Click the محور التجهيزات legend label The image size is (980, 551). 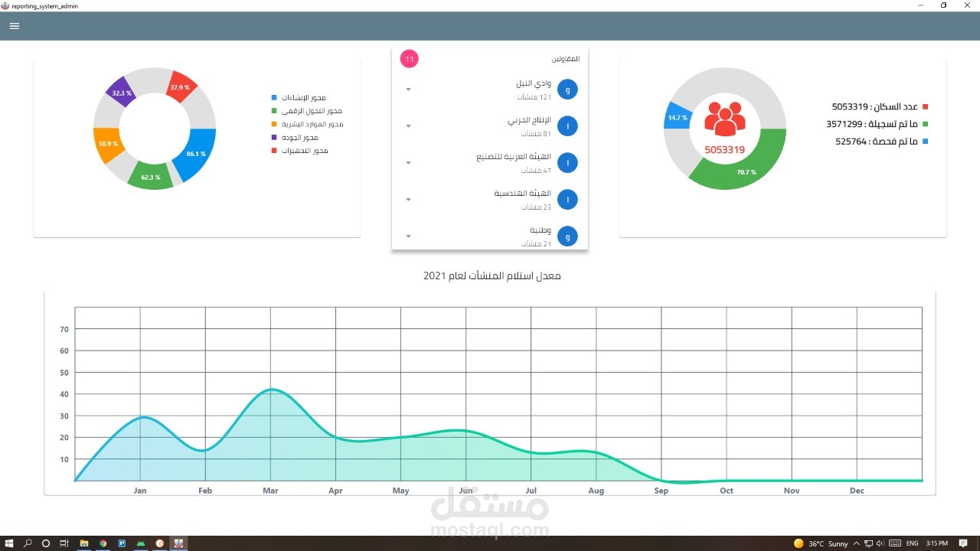pyautogui.click(x=305, y=151)
